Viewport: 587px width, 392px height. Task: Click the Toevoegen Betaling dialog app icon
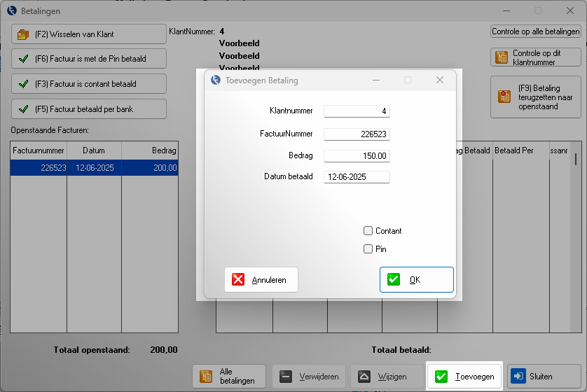point(216,80)
